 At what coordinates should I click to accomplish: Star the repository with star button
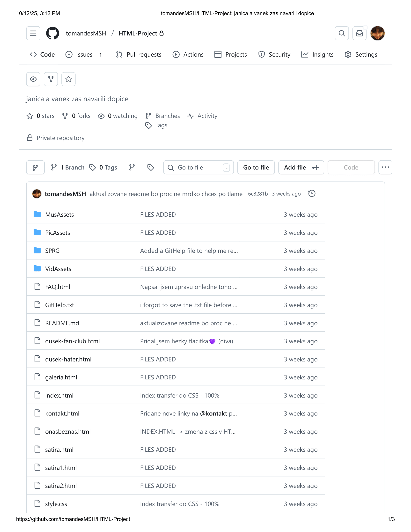tap(68, 79)
